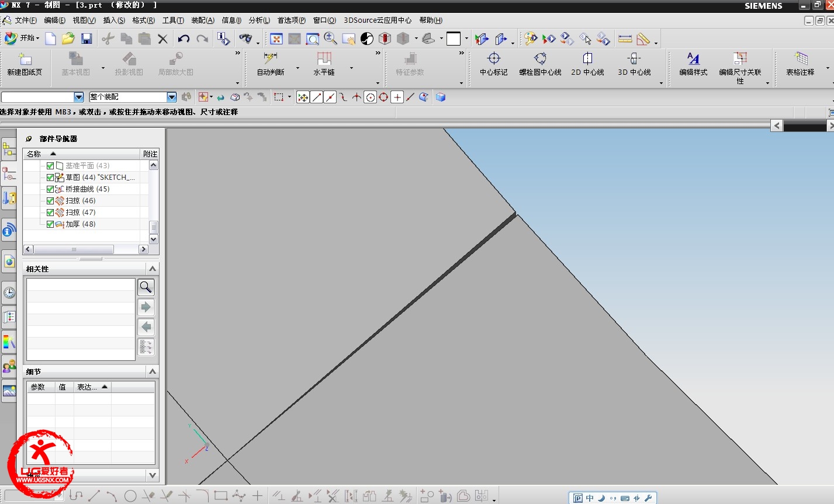Screen dimensions: 834x504
Task: Click 2D Centerline (2D 中心线) tool
Action: [x=587, y=64]
